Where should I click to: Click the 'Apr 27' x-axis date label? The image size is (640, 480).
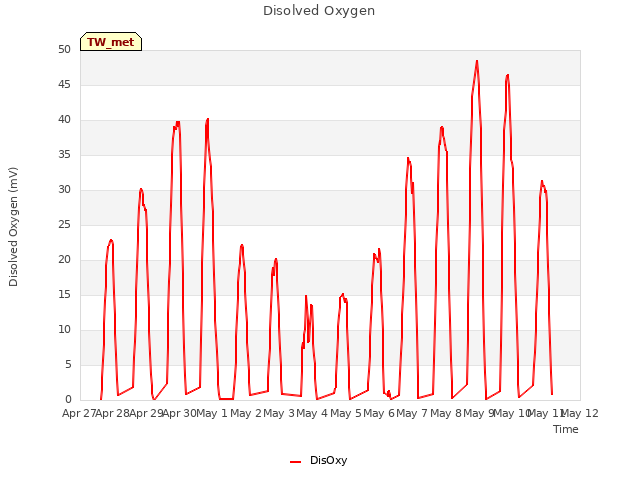click(79, 413)
